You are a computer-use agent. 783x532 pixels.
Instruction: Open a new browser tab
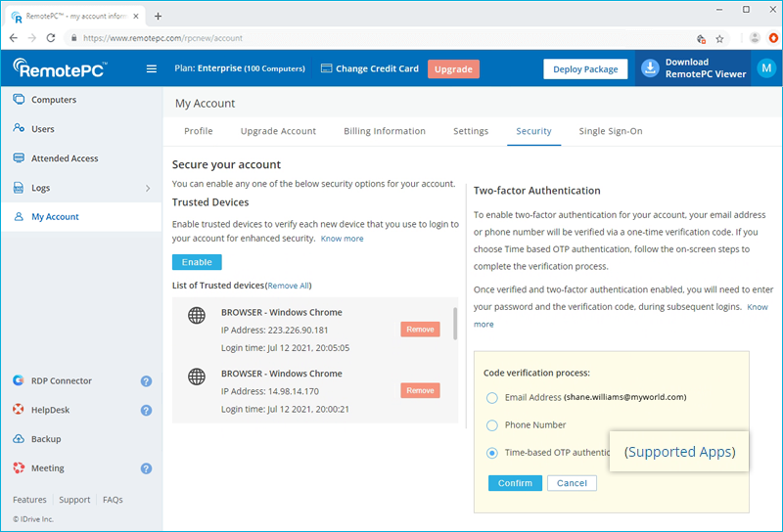(x=158, y=16)
